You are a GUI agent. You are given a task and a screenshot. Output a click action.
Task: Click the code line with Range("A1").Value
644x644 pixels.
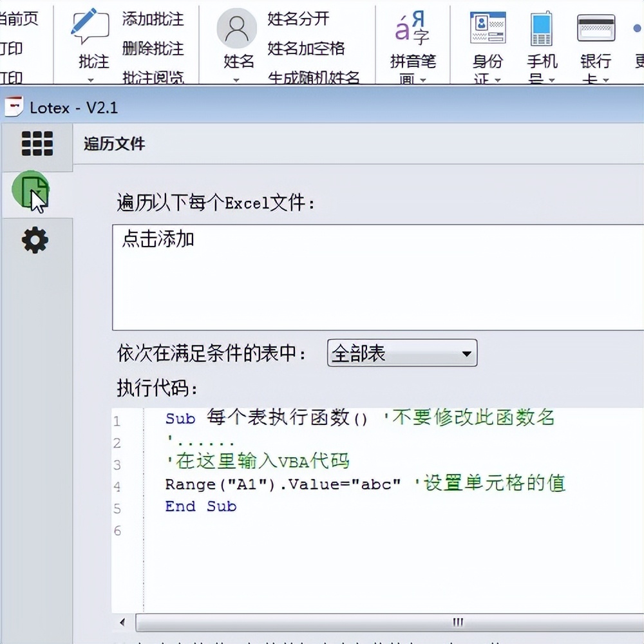point(365,484)
